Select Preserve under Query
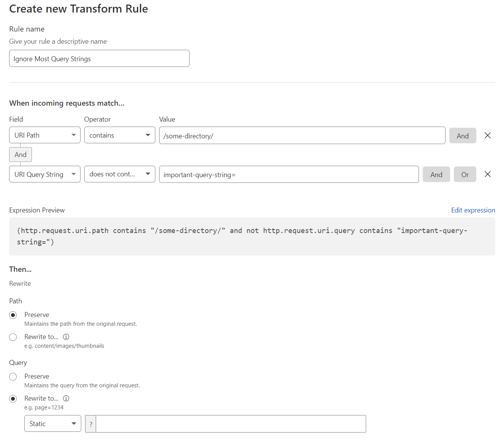This screenshot has width=504, height=447. [13, 376]
